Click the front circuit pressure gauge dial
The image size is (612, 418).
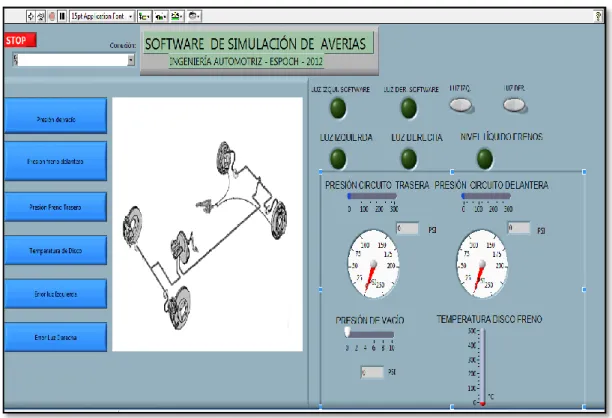tap(482, 264)
